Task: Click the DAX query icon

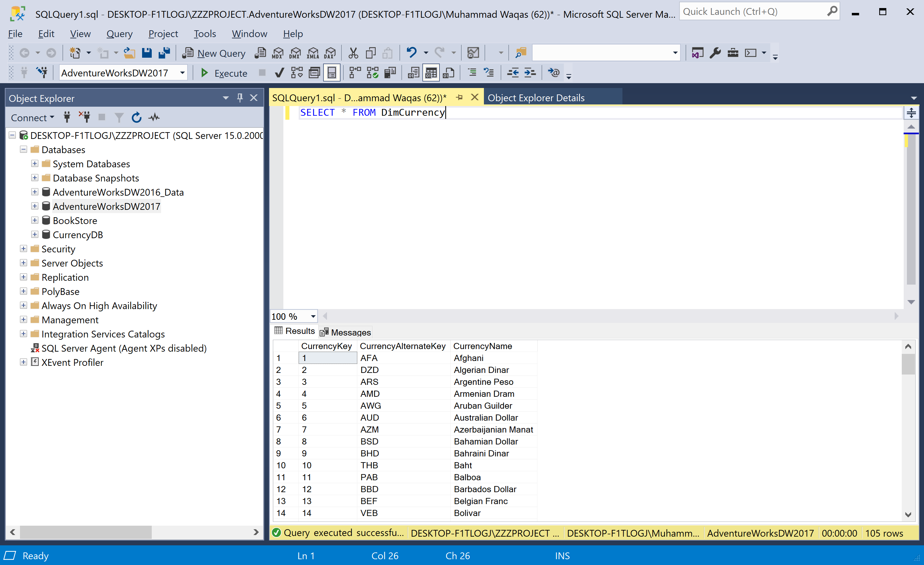Action: tap(330, 53)
